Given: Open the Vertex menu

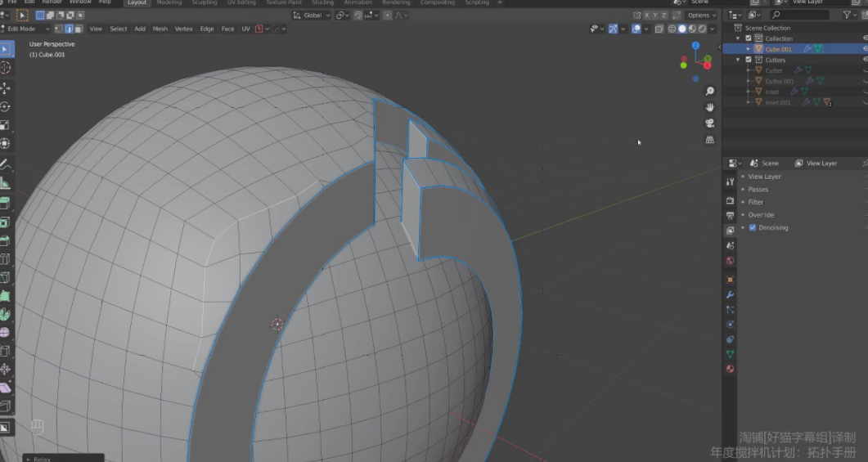Looking at the screenshot, I should [184, 29].
